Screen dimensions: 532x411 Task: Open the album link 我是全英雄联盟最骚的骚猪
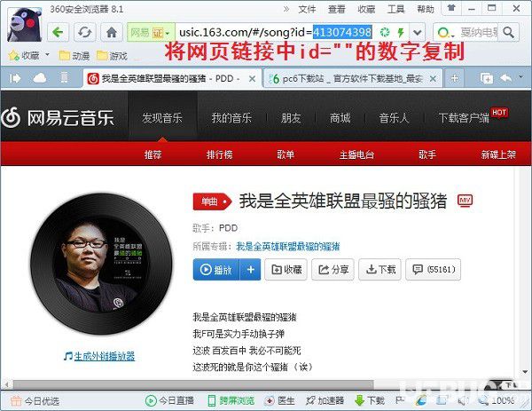pos(287,246)
